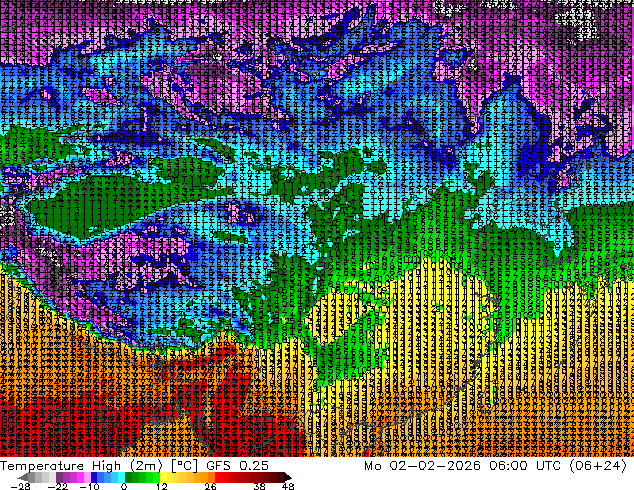
Task: Click the 12 legend scale value
Action: pyautogui.click(x=162, y=486)
